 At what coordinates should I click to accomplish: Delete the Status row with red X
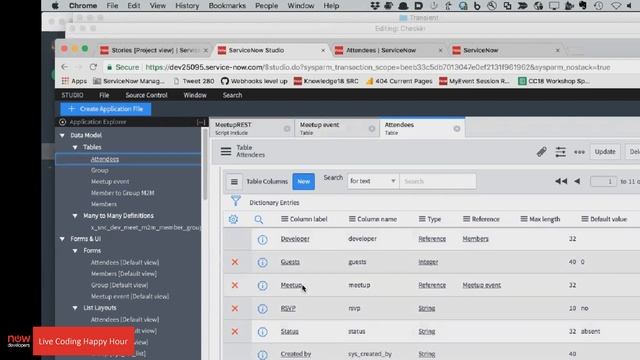pos(235,332)
